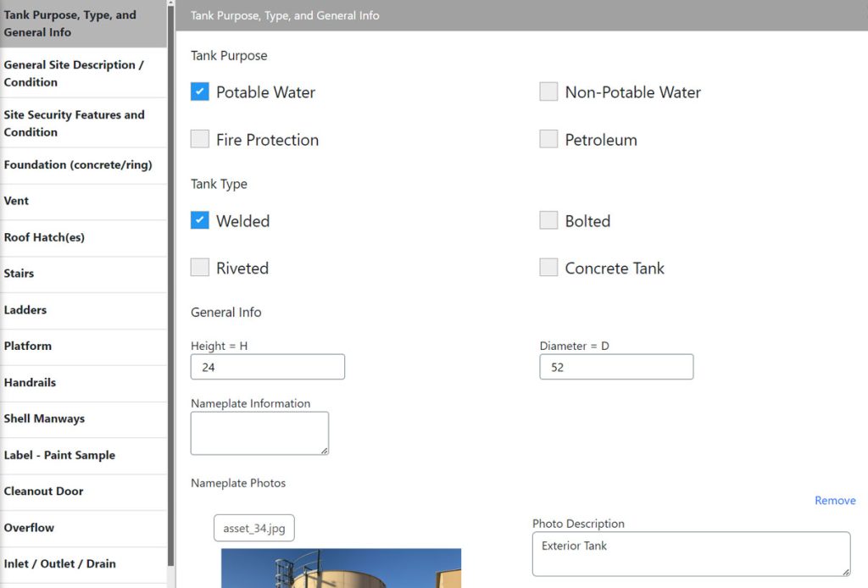
Task: Click the Remove link for the photo
Action: (835, 501)
